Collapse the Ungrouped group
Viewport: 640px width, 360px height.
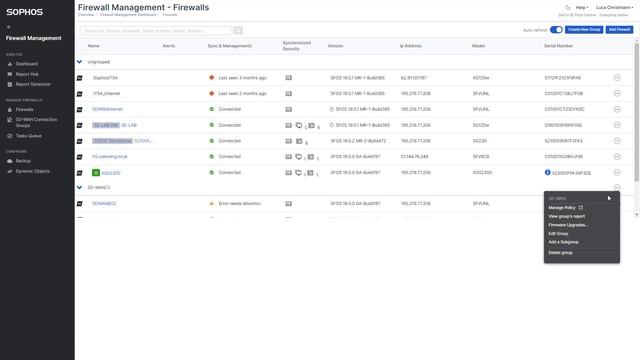(x=79, y=62)
